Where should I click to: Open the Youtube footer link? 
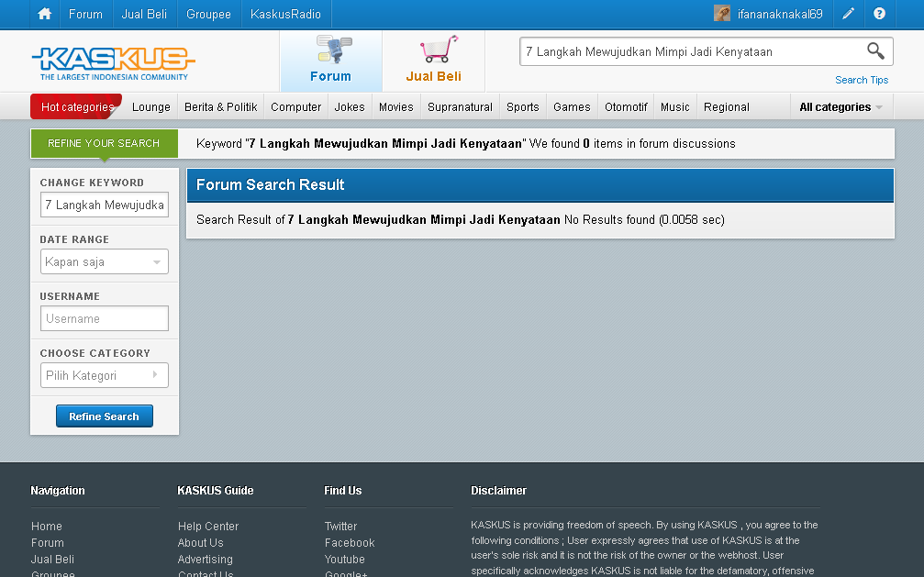click(x=345, y=560)
